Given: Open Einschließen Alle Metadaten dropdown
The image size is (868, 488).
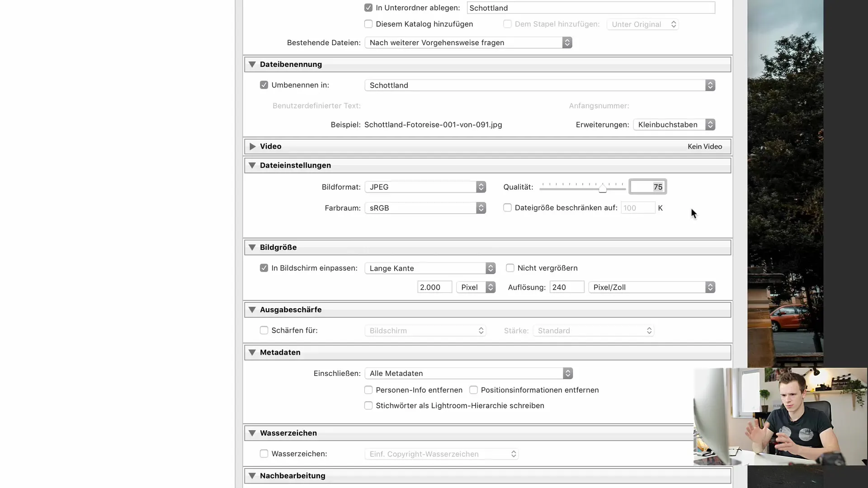Looking at the screenshot, I should click(x=469, y=373).
